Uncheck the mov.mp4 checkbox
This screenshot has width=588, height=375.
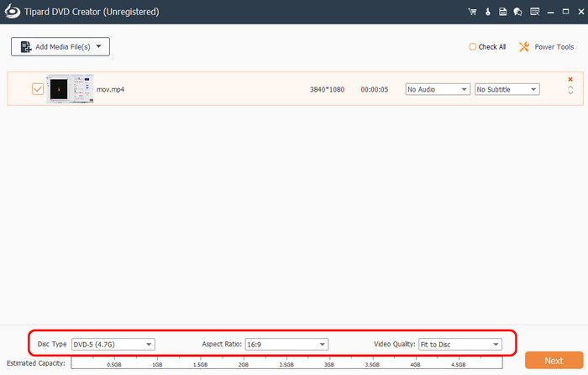tap(38, 89)
